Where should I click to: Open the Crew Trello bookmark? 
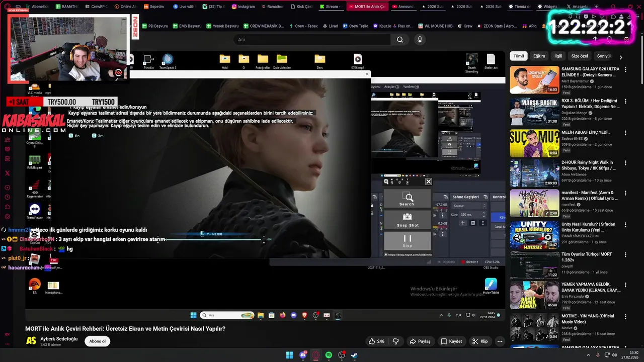pyautogui.click(x=355, y=26)
